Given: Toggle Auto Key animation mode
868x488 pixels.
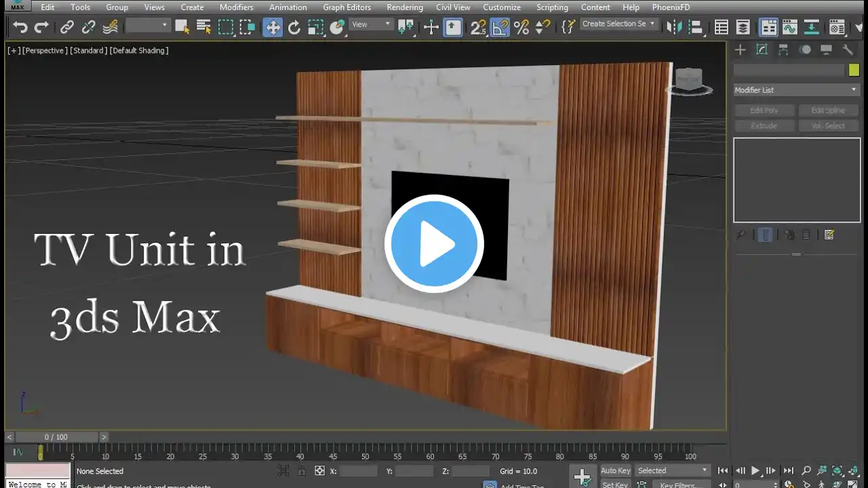Looking at the screenshot, I should [x=616, y=470].
